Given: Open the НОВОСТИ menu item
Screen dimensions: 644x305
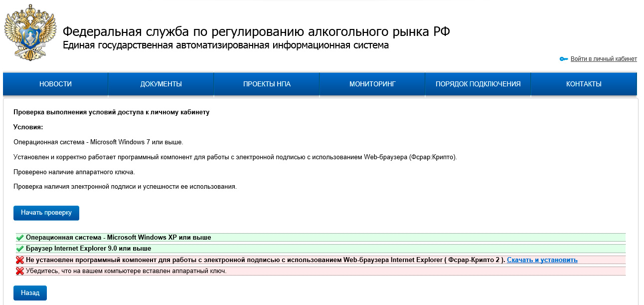Looking at the screenshot, I should pyautogui.click(x=55, y=84).
